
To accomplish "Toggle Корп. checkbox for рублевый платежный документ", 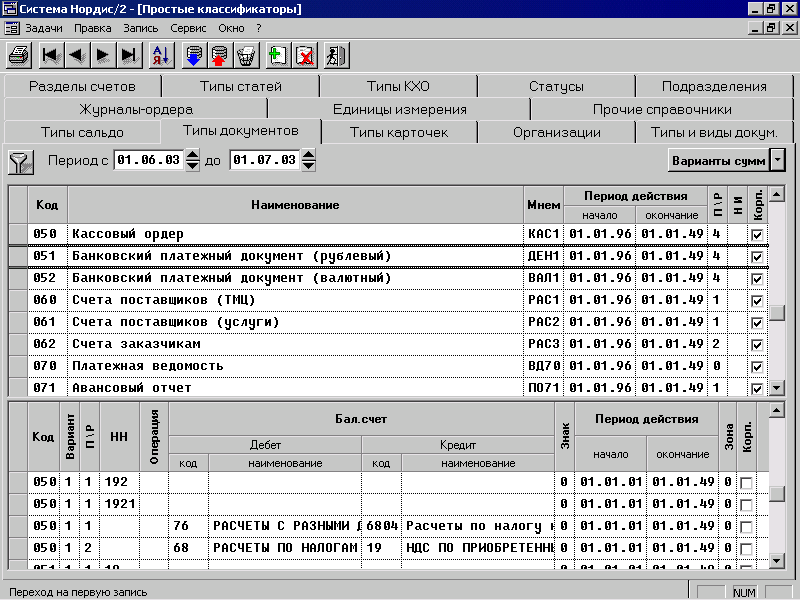I will [x=757, y=257].
